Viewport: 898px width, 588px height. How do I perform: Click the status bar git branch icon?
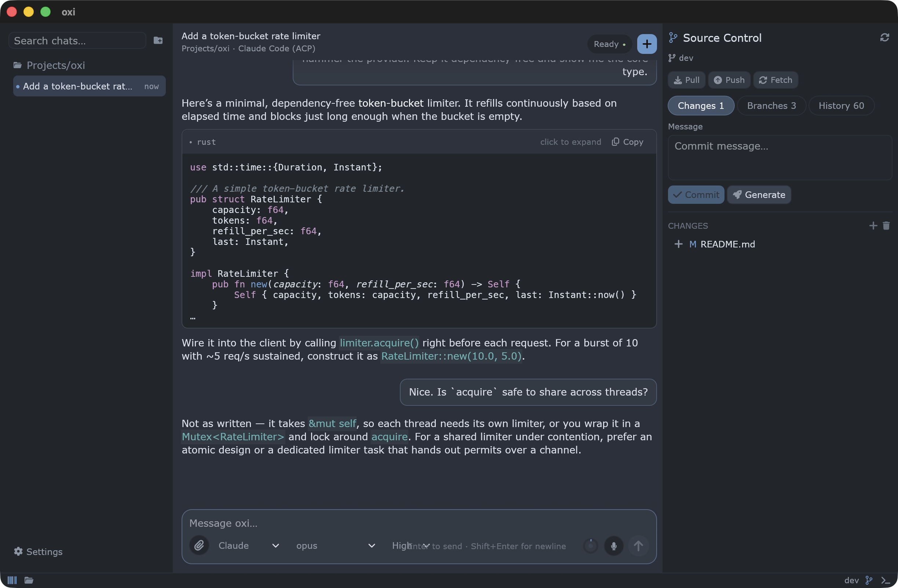[x=869, y=580]
